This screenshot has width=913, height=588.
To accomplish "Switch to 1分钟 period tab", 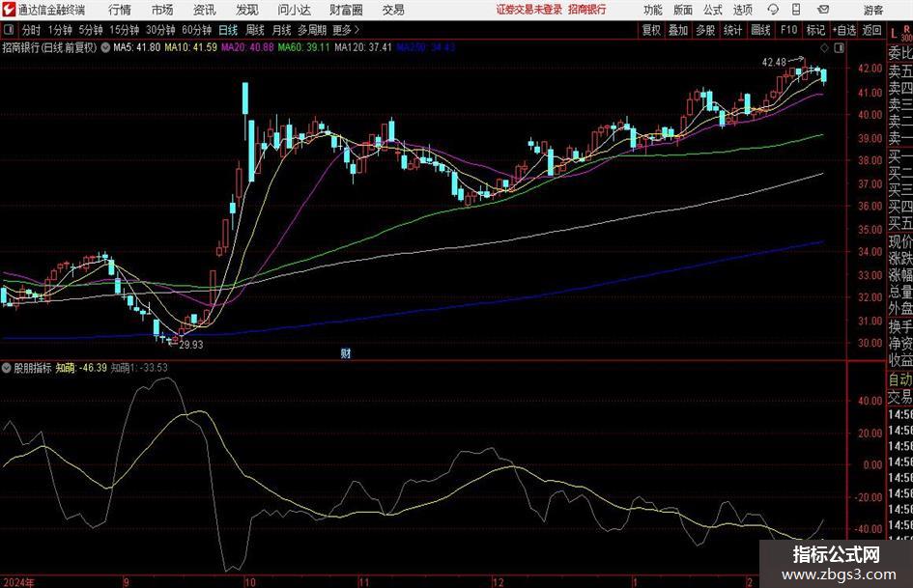I will (60, 30).
